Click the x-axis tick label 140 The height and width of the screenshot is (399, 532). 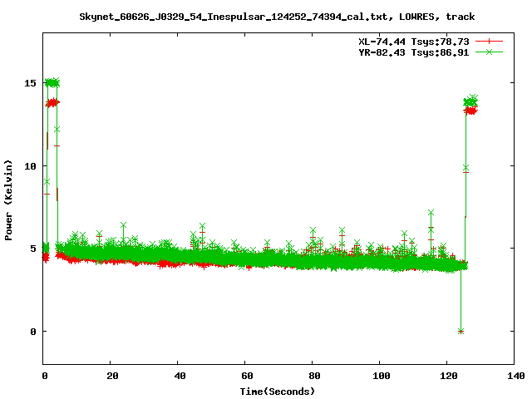click(515, 376)
